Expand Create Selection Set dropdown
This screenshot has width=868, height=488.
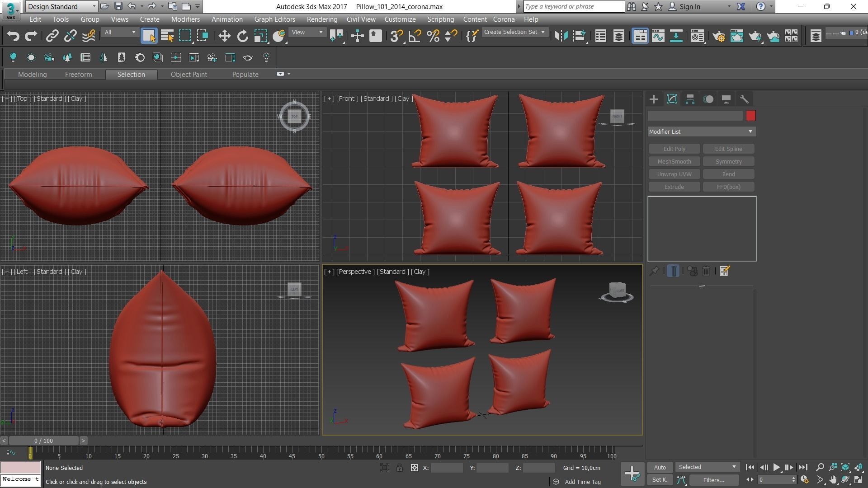pos(514,32)
